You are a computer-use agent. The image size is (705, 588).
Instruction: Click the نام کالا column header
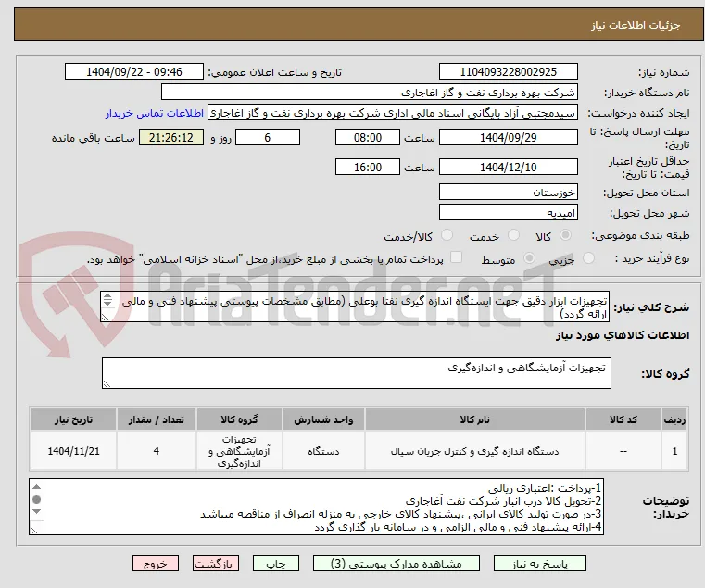pos(475,419)
